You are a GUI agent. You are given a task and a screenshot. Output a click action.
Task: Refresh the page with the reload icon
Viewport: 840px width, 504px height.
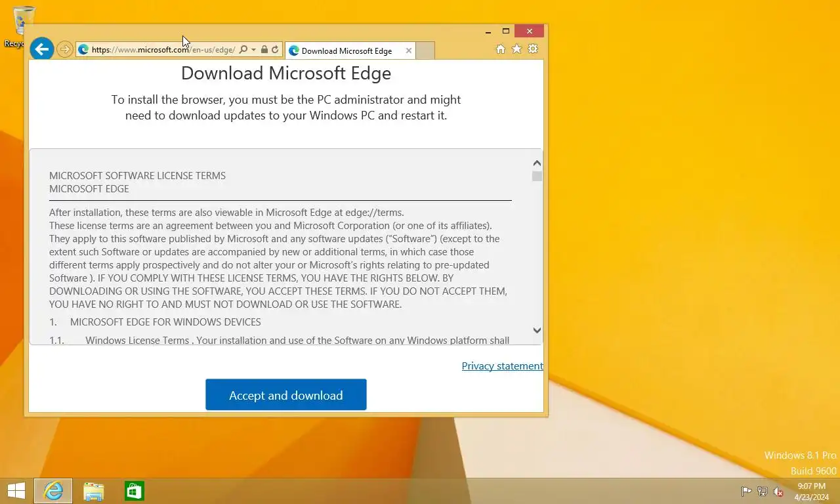click(275, 50)
